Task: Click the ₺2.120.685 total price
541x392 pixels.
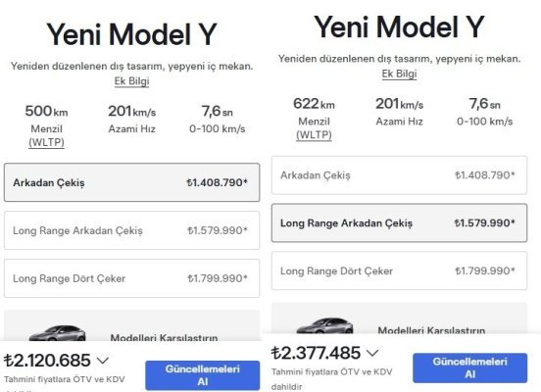Action: [47, 361]
